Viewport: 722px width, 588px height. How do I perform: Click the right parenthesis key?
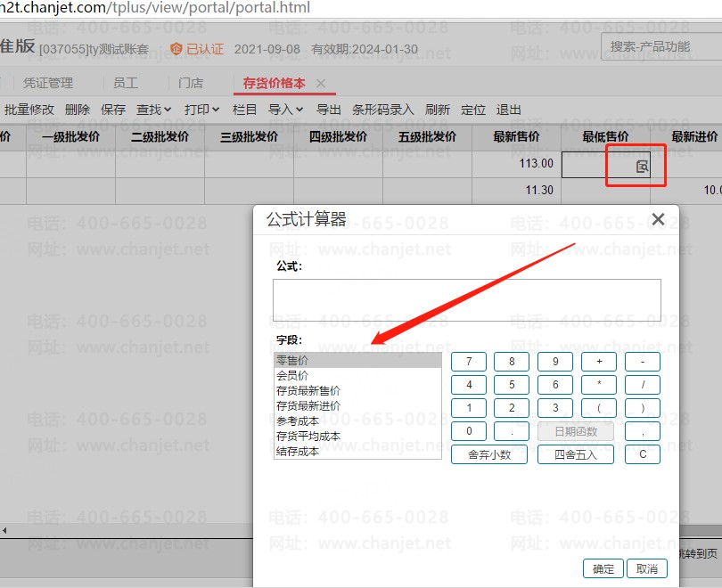pos(643,408)
